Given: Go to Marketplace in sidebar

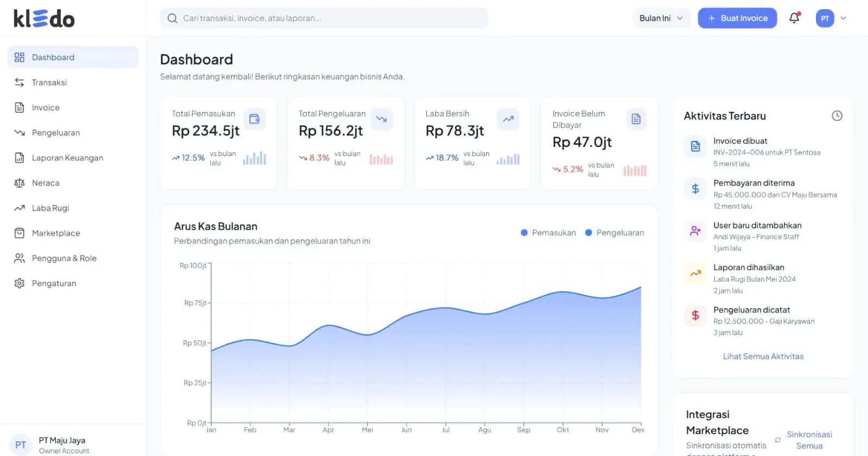Looking at the screenshot, I should pos(73,233).
